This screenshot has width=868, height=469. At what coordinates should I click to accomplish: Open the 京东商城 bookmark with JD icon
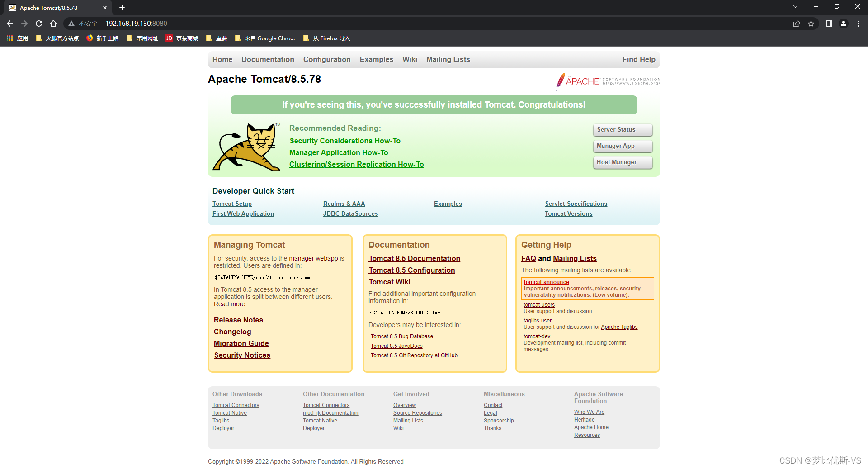coord(181,38)
